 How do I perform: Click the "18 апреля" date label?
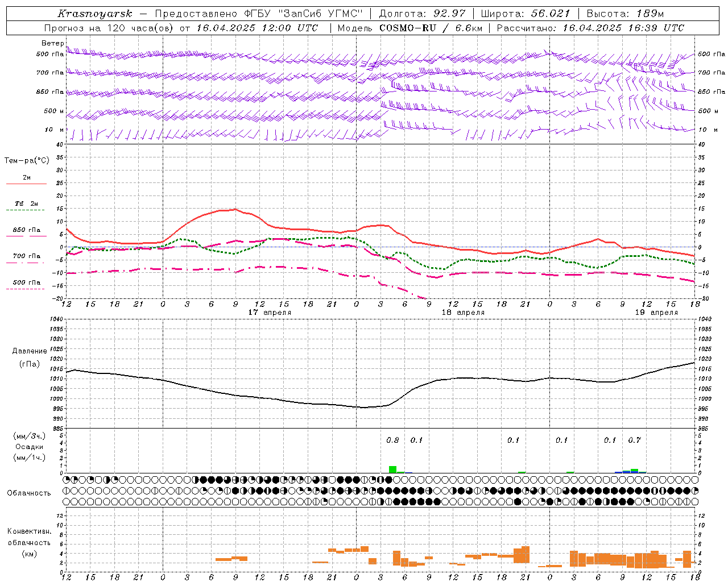(x=463, y=313)
